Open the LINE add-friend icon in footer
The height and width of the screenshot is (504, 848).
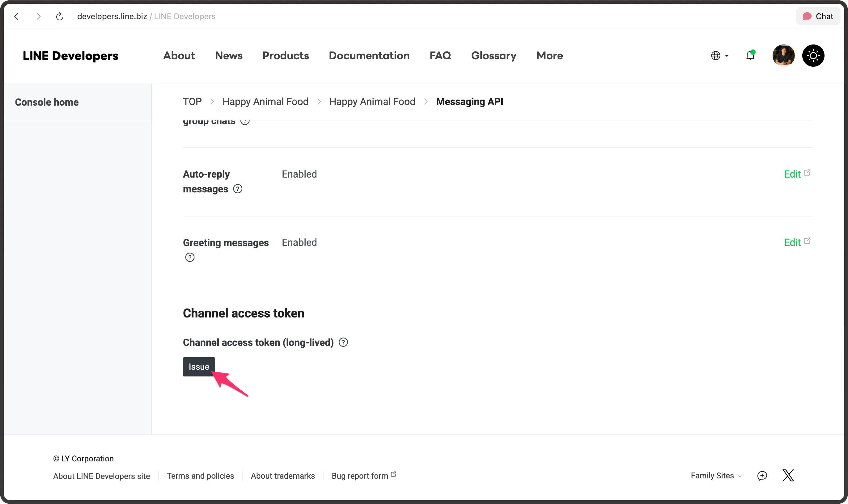(762, 476)
